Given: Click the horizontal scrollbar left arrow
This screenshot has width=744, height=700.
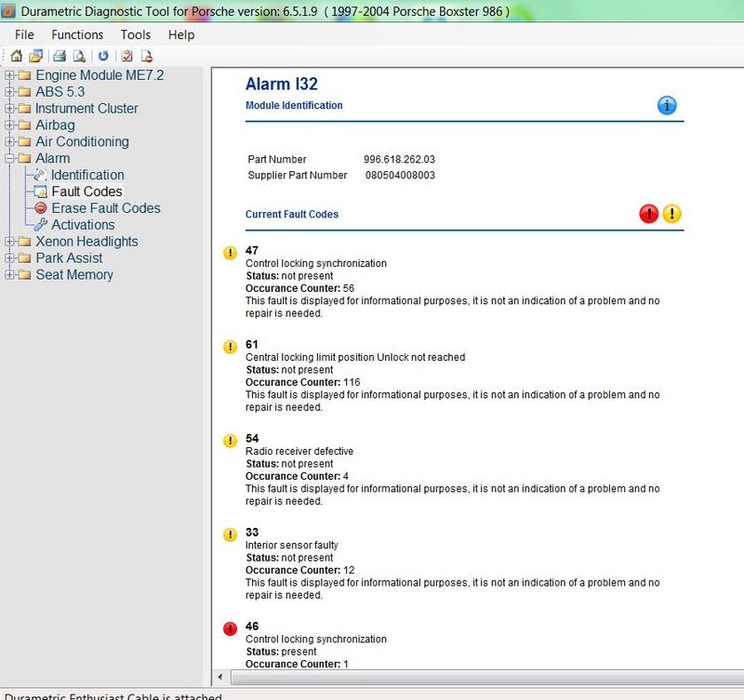Looking at the screenshot, I should click(220, 677).
